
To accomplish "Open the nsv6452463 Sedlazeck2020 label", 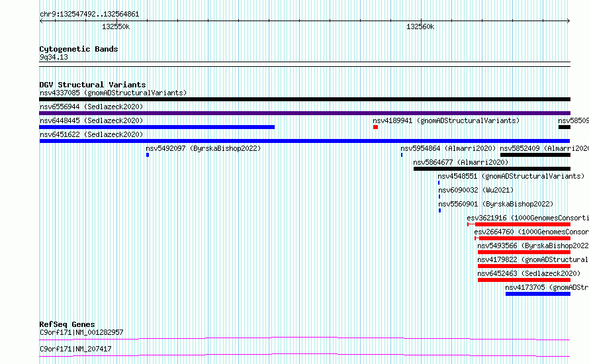I will [529, 273].
